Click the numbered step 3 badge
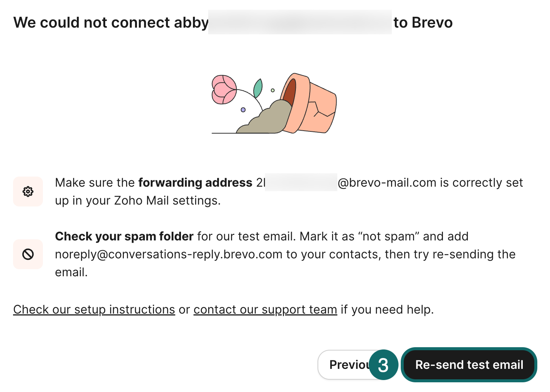The width and height of the screenshot is (550, 392). click(383, 365)
